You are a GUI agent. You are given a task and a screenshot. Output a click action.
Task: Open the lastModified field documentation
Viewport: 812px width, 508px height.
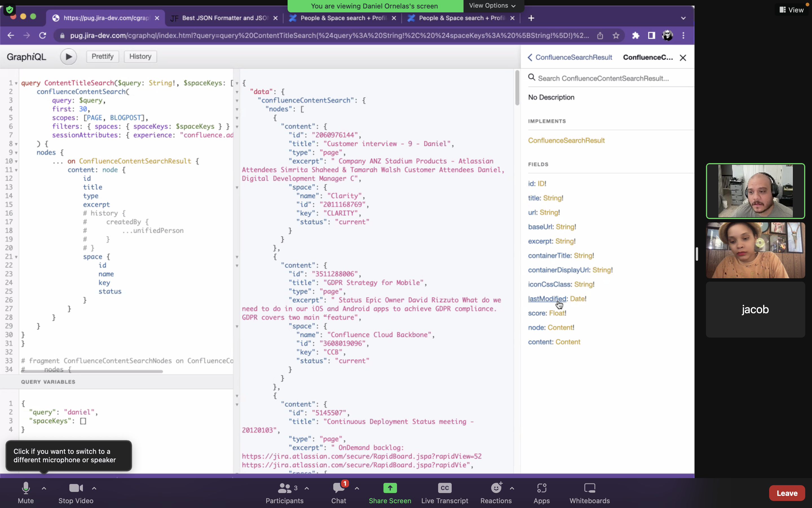pyautogui.click(x=547, y=299)
